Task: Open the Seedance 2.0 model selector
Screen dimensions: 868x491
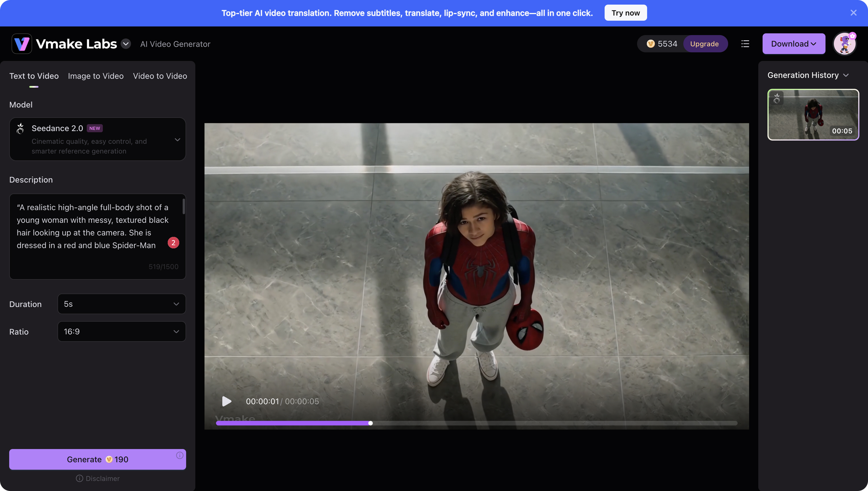Action: pos(98,139)
